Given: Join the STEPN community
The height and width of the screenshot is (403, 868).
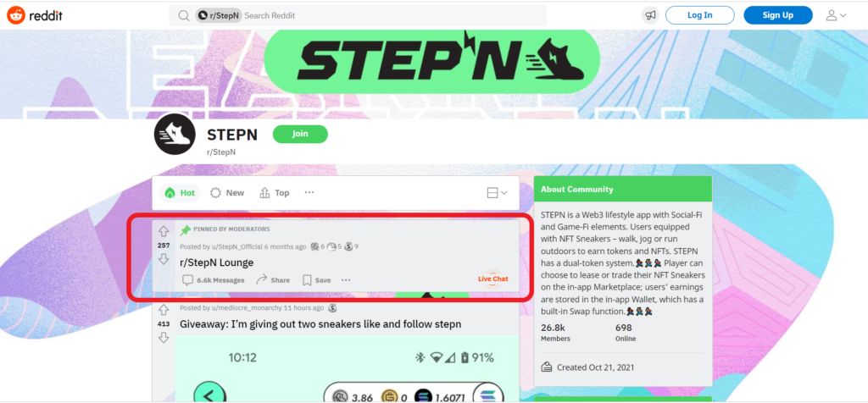Looking at the screenshot, I should point(300,134).
